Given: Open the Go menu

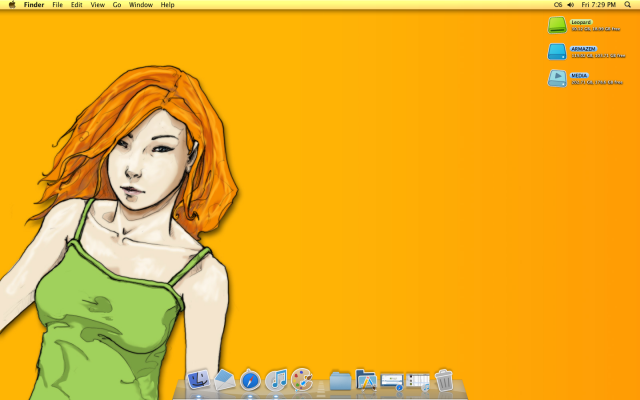Looking at the screenshot, I should pos(117,5).
